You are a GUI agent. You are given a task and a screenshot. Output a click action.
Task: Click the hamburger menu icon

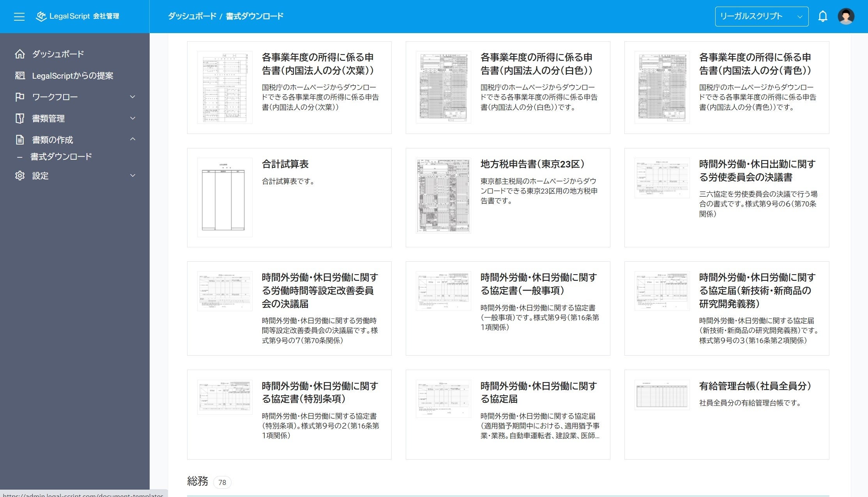coord(19,16)
